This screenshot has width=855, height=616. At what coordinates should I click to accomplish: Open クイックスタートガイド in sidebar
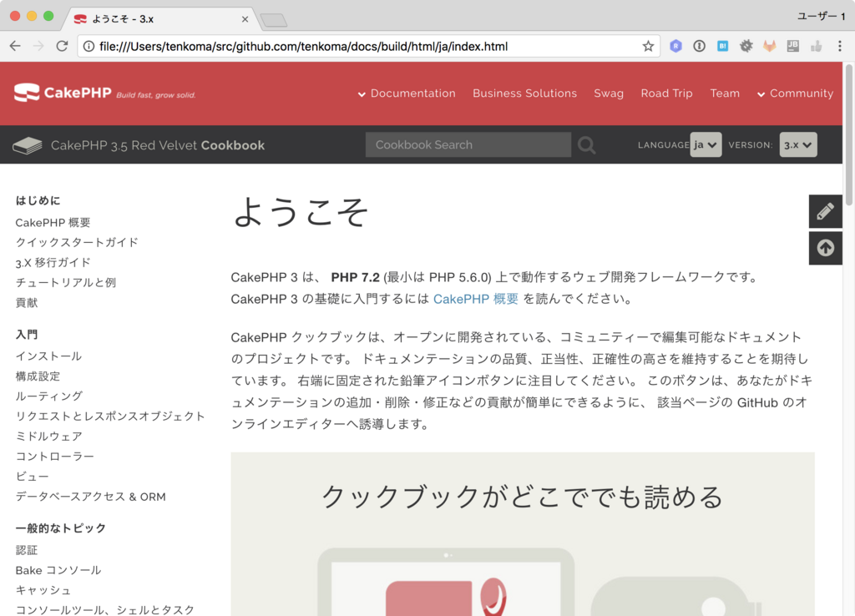tap(77, 242)
